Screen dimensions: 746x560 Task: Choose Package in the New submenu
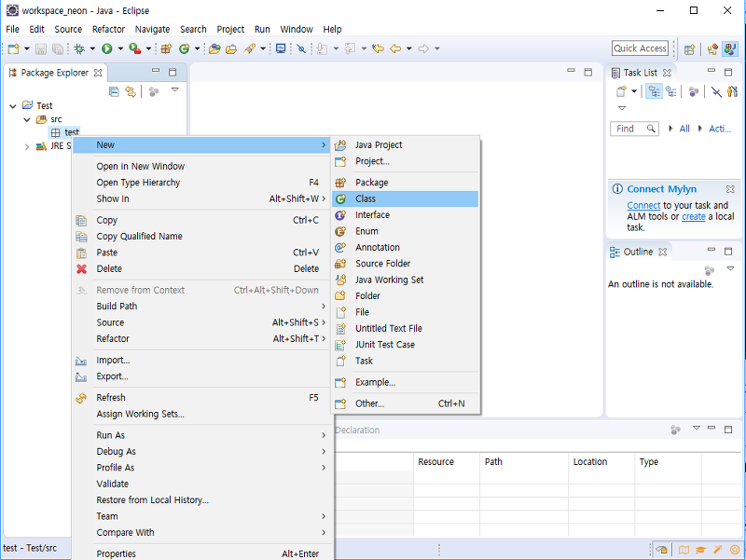tap(405, 183)
